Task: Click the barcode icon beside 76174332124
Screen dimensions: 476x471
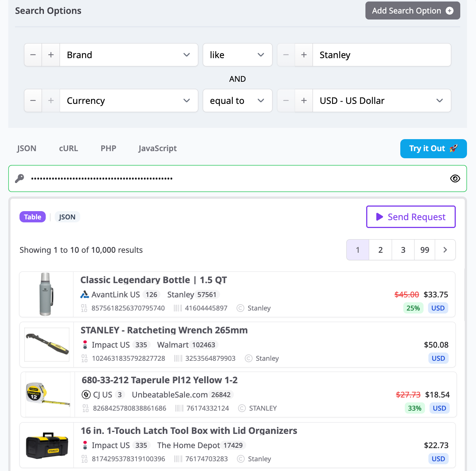Action: [x=179, y=408]
